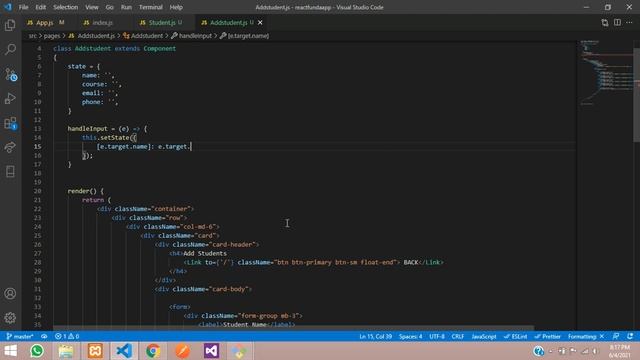Click the Addstudent.js breadcrumb file
Screen dimensions: 640x360
92,36
